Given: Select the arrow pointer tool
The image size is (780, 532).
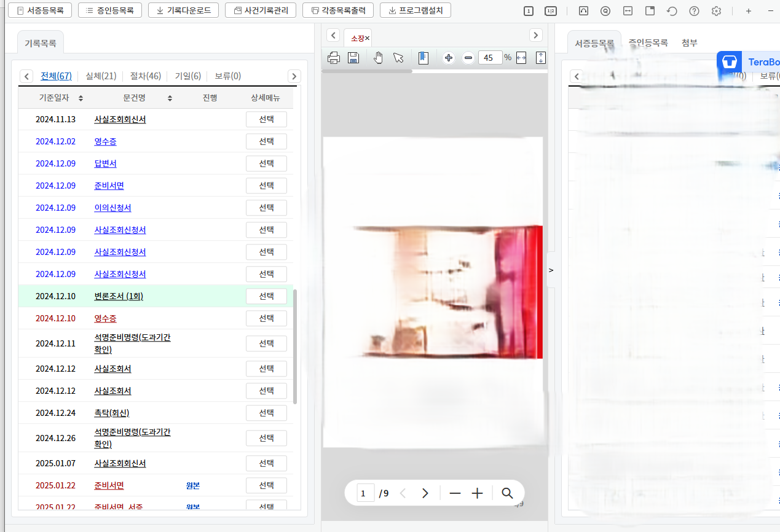Looking at the screenshot, I should click(x=398, y=58).
